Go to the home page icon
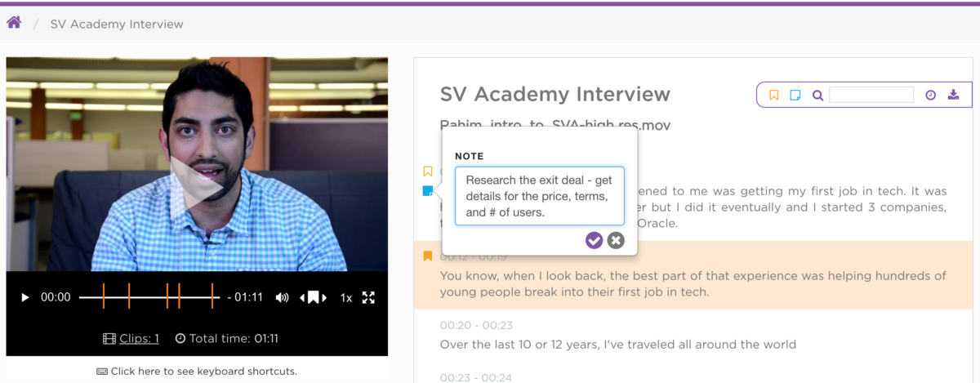This screenshot has height=383, width=980. (13, 23)
